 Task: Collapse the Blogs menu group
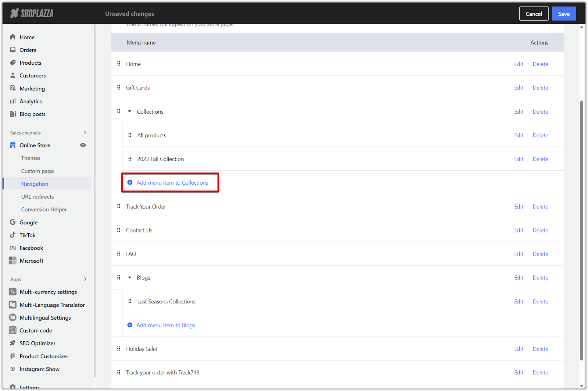point(130,278)
